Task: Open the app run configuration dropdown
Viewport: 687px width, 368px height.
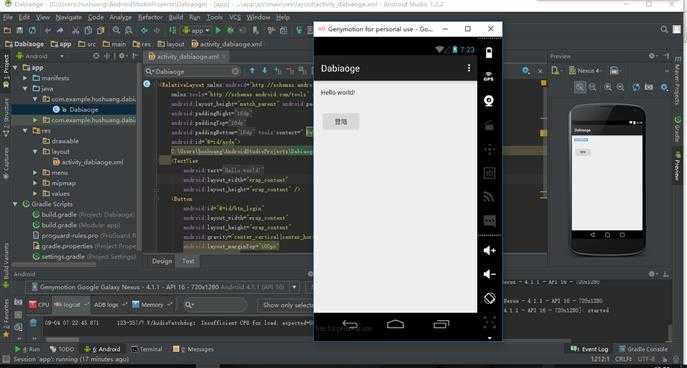Action: coord(196,30)
